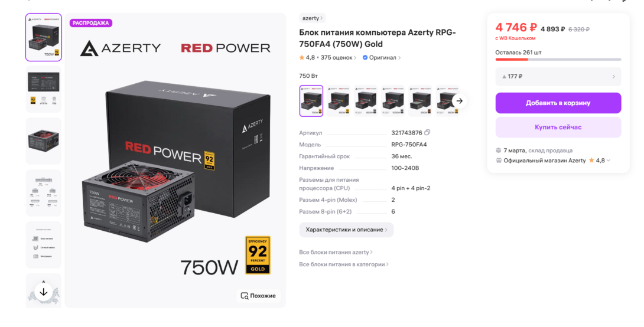Open Характеристики и описание section
Screen dimensions: 644x327
(346, 230)
